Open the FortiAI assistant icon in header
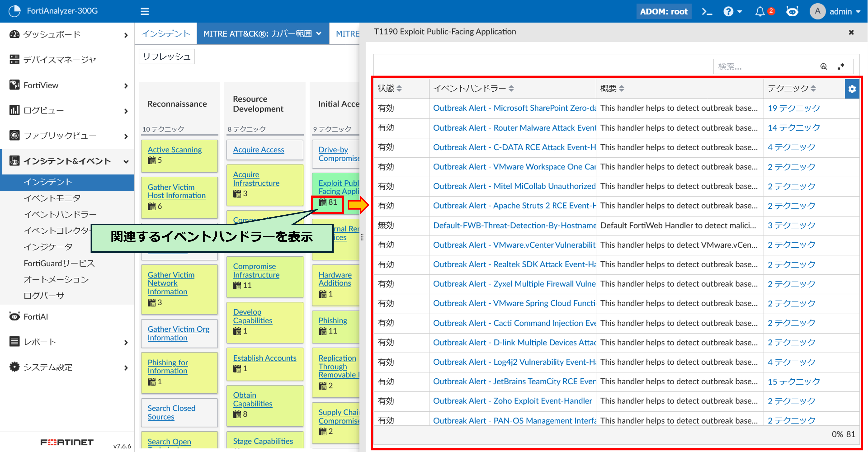 792,12
